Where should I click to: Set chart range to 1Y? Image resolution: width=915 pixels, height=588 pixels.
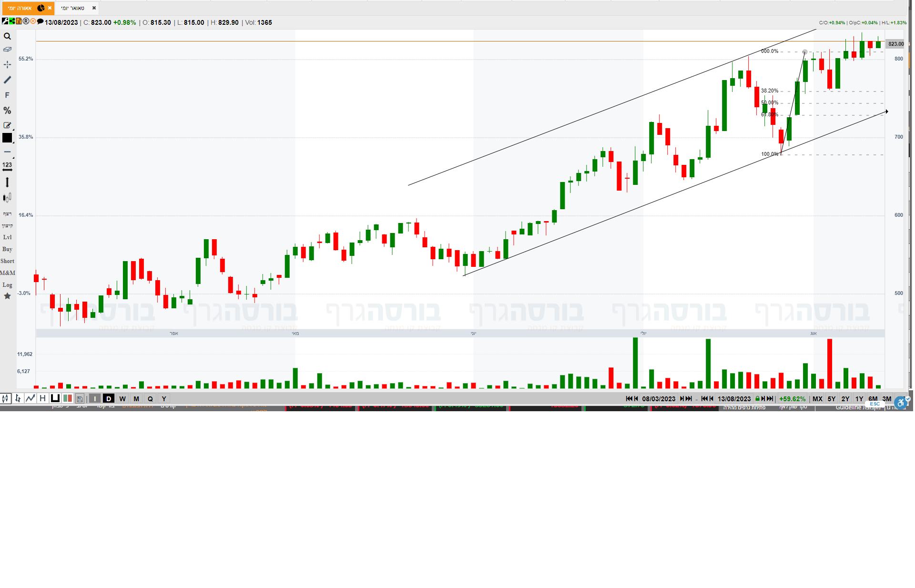pyautogui.click(x=859, y=399)
